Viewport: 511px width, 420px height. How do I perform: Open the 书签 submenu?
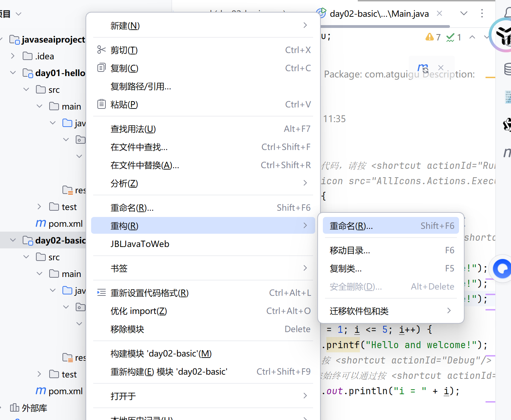203,268
